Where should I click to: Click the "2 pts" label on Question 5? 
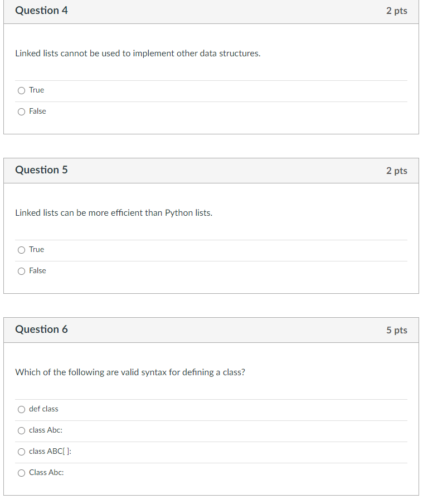pos(397,171)
